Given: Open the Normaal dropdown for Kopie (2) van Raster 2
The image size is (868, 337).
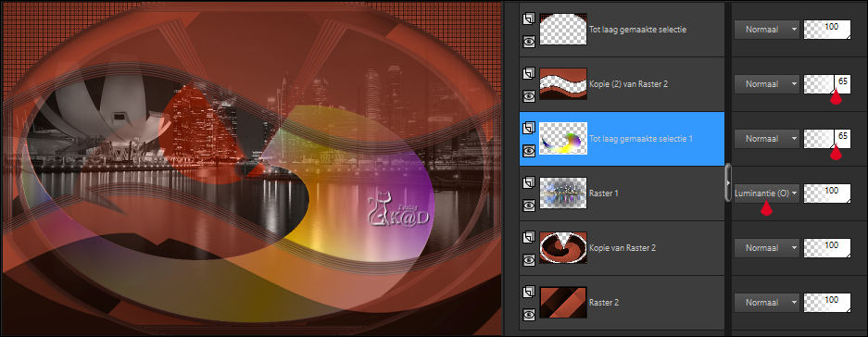Looking at the screenshot, I should [x=767, y=84].
